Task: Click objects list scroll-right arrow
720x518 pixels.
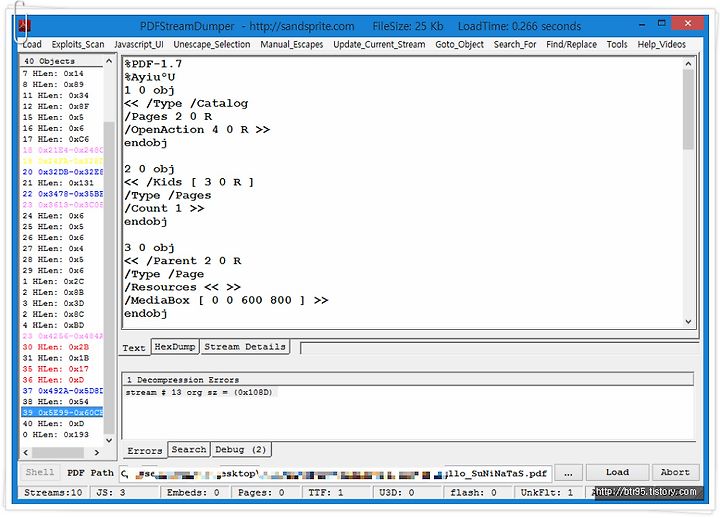Action: (96, 452)
